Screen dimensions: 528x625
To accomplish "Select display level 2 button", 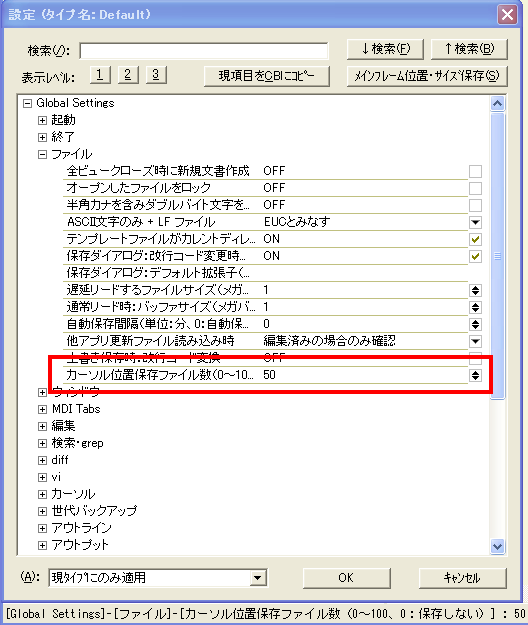I will point(128,75).
